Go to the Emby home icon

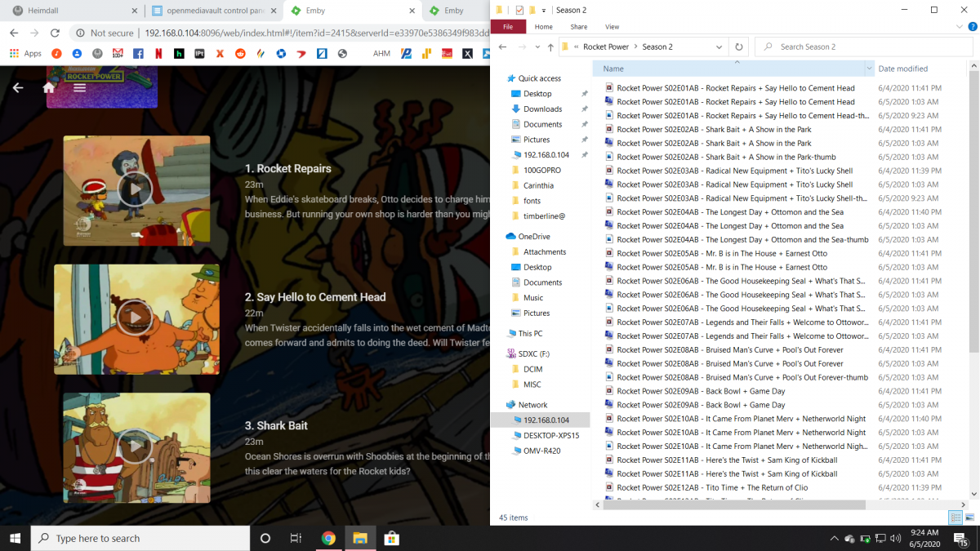pos(49,87)
